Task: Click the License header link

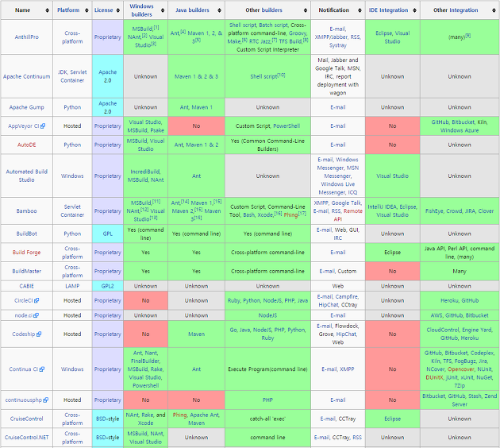Action: (x=104, y=10)
